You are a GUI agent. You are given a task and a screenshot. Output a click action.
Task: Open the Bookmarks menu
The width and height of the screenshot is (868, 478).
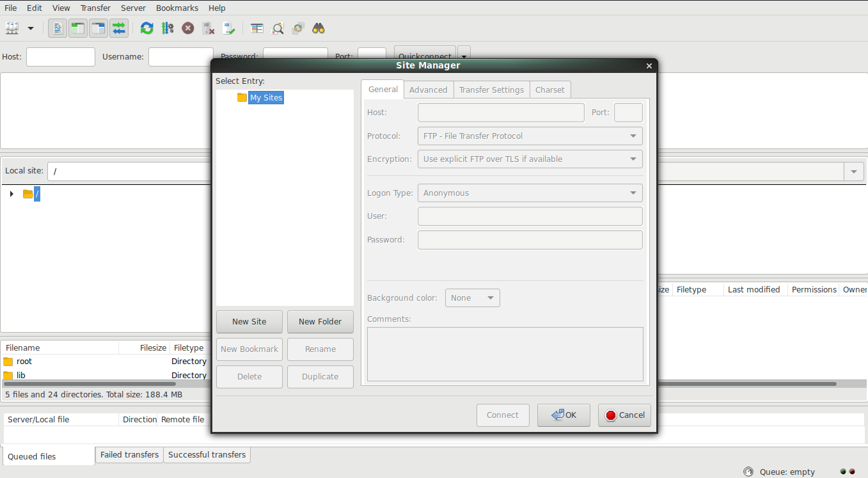click(x=177, y=8)
